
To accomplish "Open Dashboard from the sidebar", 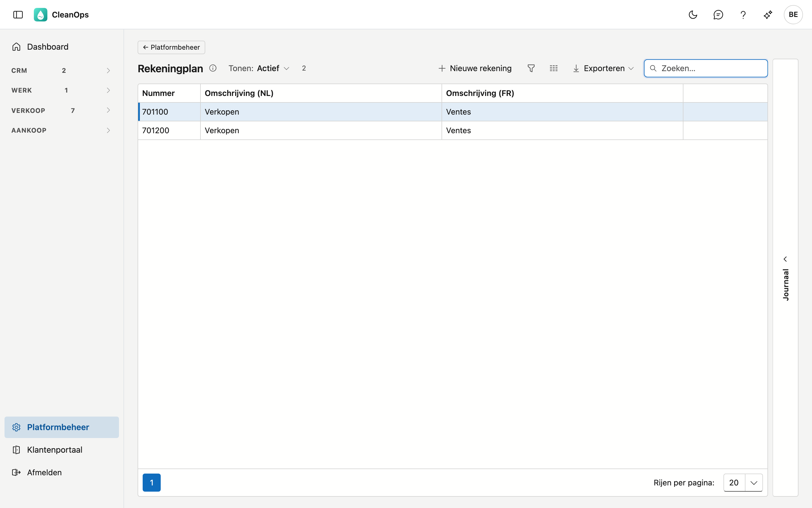I will coord(62,47).
